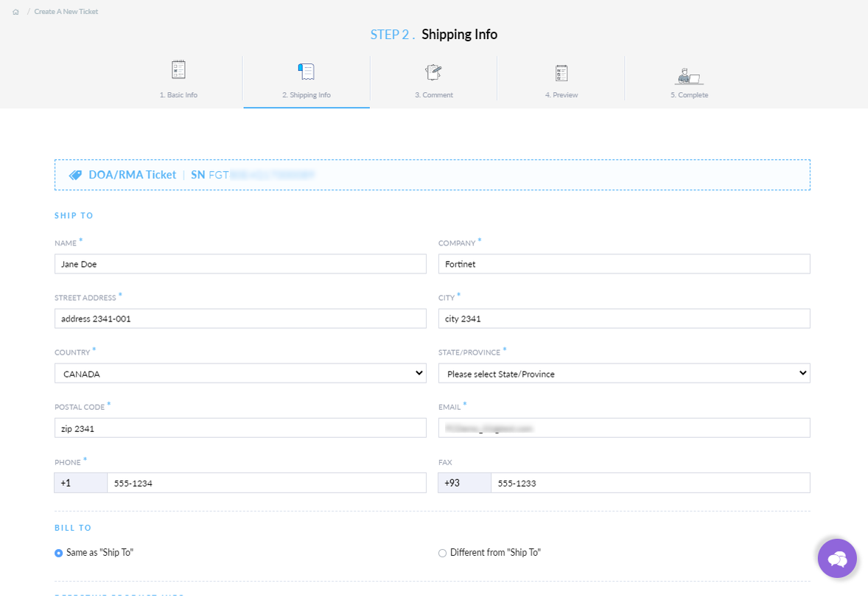
Task: Expand the State/Province dropdown
Action: 624,374
